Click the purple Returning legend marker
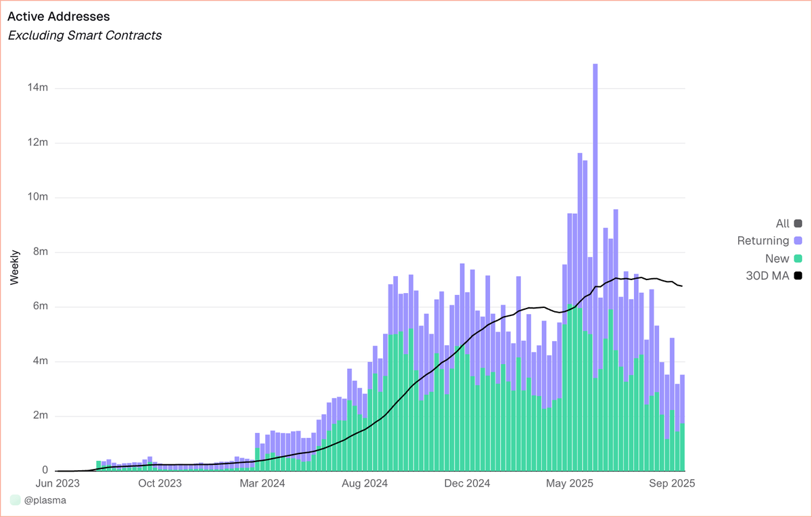812x517 pixels. pos(798,241)
